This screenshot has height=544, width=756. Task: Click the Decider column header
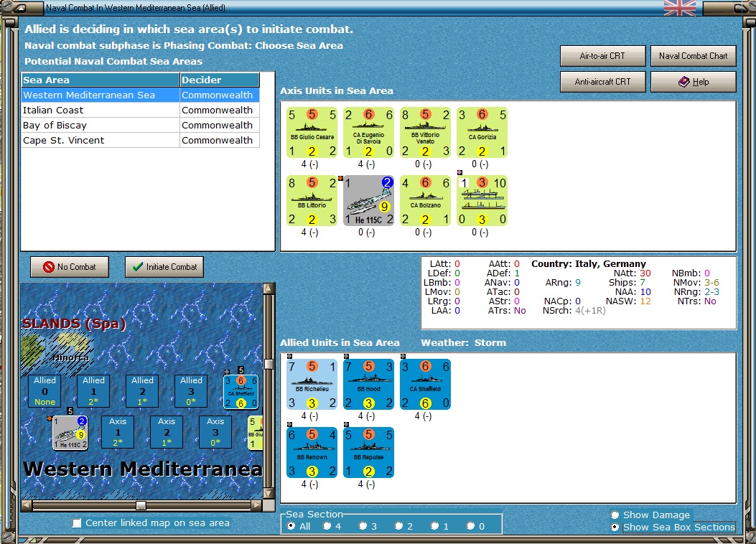pyautogui.click(x=220, y=80)
